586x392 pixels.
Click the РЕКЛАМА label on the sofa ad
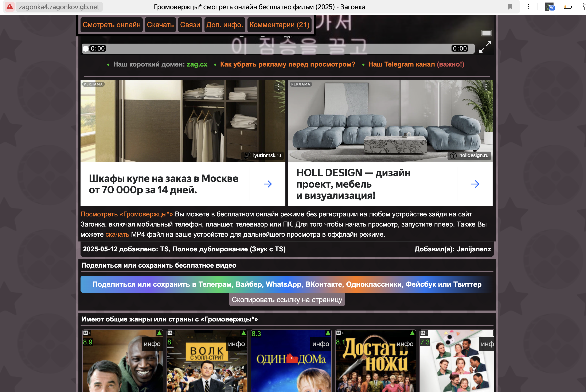coord(301,84)
